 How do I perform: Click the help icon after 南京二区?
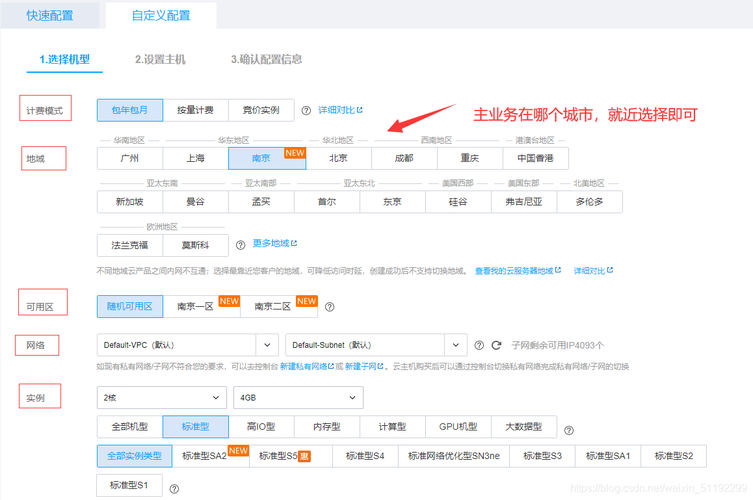coord(329,307)
